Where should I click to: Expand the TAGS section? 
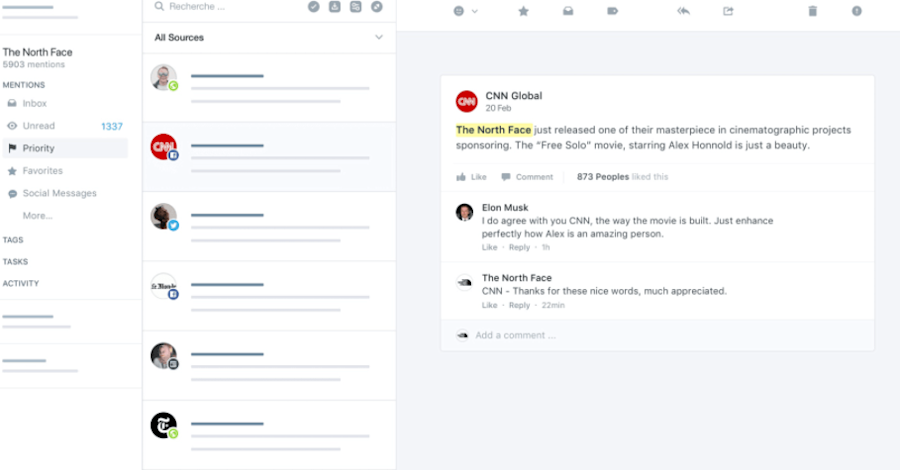pyautogui.click(x=13, y=240)
